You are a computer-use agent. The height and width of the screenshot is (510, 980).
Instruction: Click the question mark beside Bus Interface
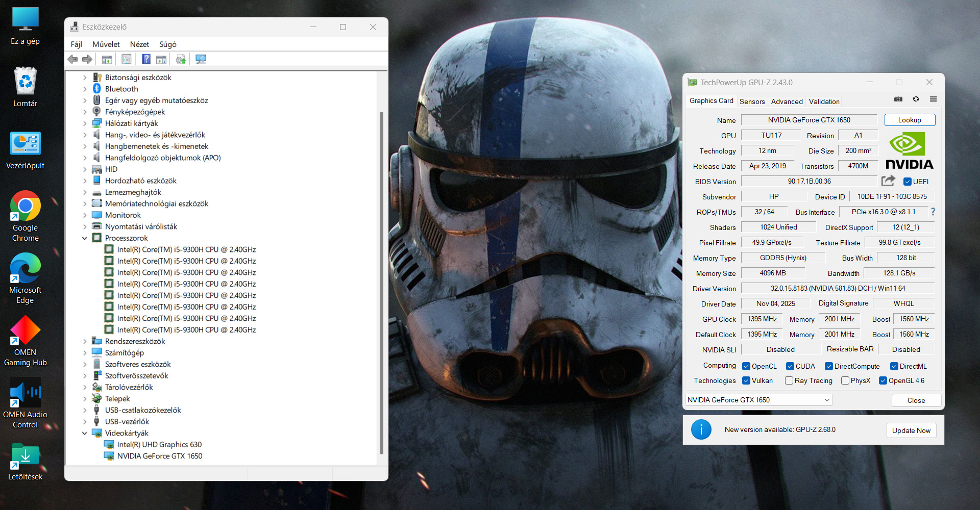(933, 212)
